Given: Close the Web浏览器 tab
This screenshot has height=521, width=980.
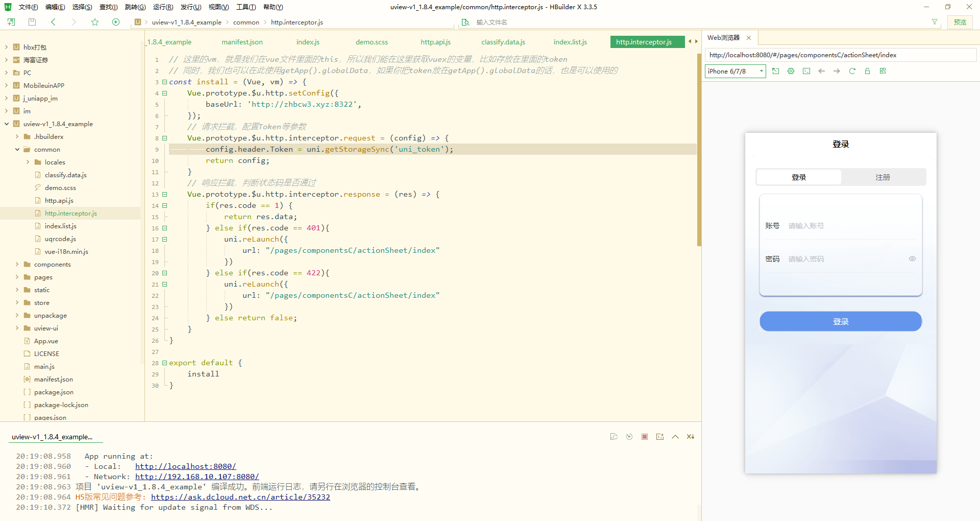Looking at the screenshot, I should 749,38.
